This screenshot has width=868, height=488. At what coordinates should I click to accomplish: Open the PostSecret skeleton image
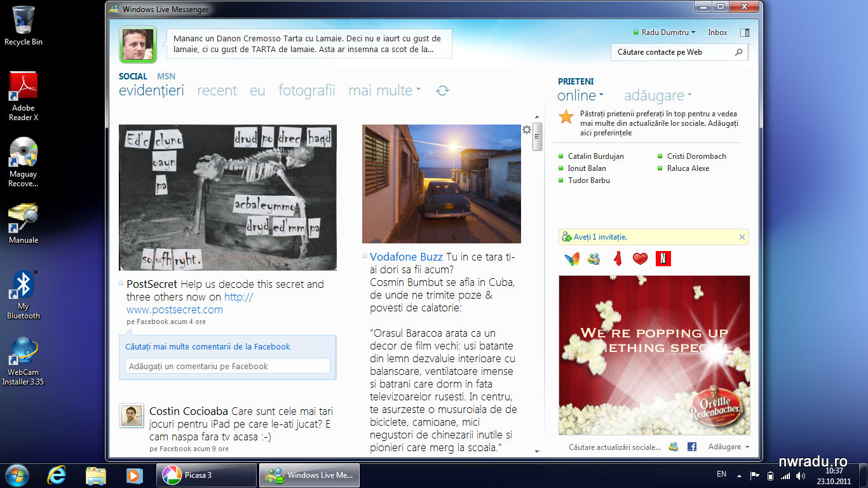pyautogui.click(x=227, y=198)
